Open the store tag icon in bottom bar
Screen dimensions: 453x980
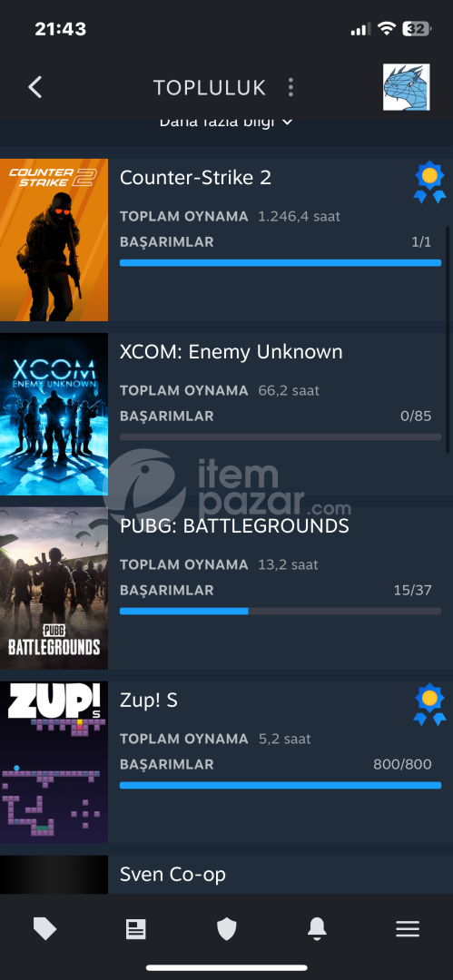point(45,929)
